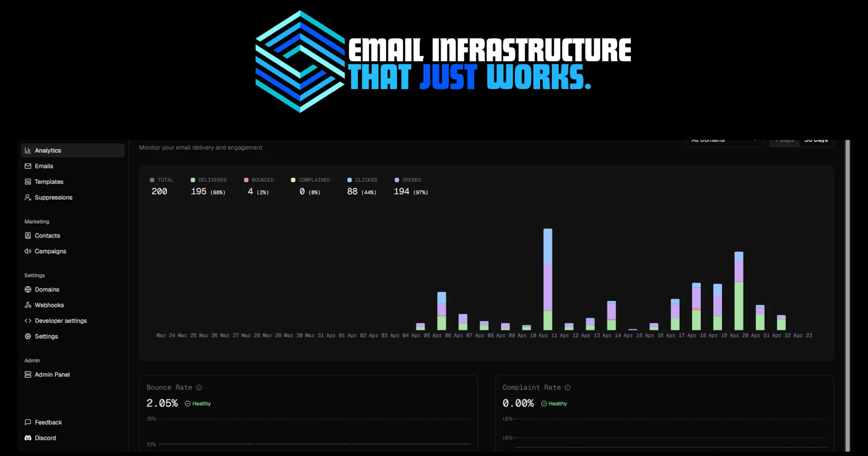Screen dimensions: 868x456
Task: Open the All Domains dropdown
Action: click(725, 141)
